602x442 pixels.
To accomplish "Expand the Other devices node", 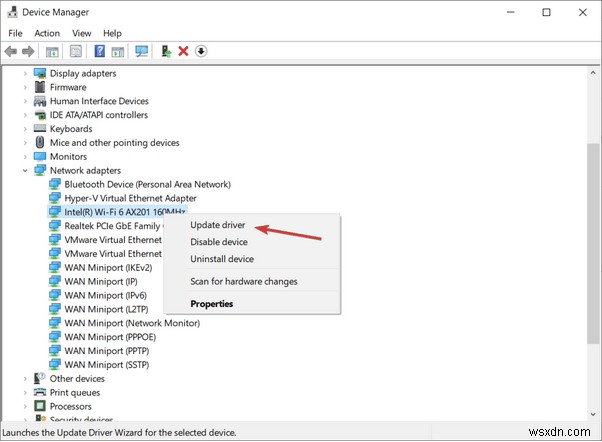I will 25,379.
